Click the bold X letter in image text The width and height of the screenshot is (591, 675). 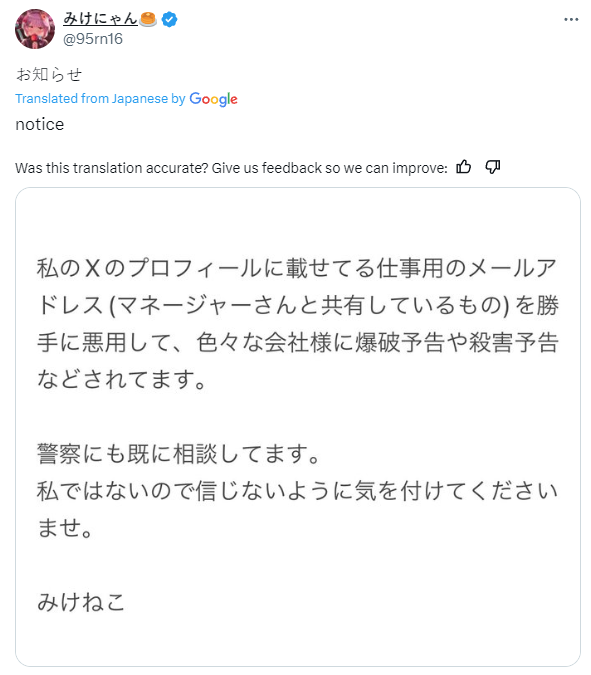[93, 268]
